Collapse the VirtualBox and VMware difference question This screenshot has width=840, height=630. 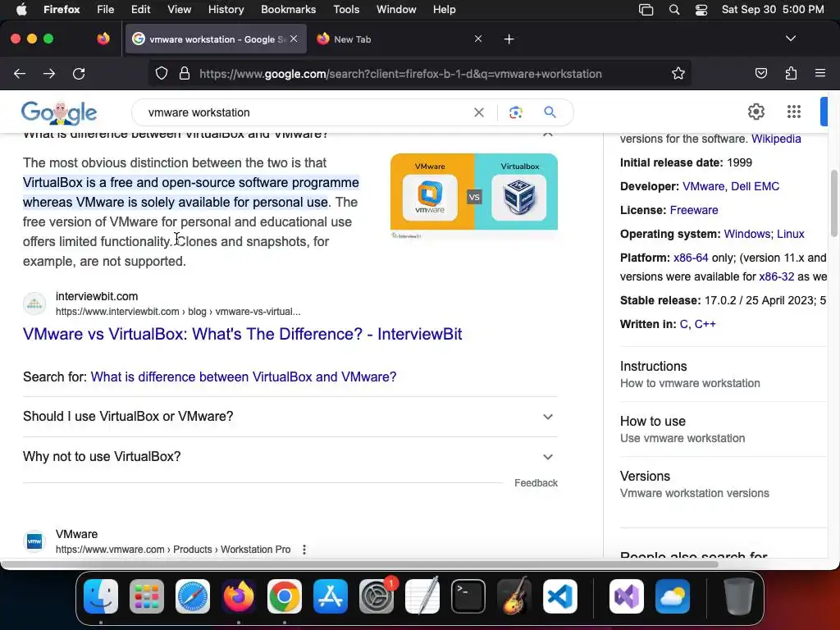click(547, 134)
